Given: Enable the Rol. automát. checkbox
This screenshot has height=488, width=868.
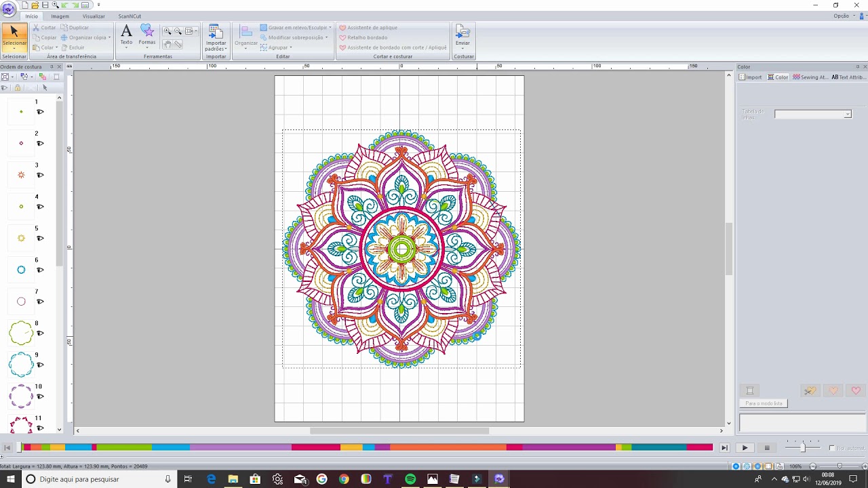Looking at the screenshot, I should click(832, 448).
